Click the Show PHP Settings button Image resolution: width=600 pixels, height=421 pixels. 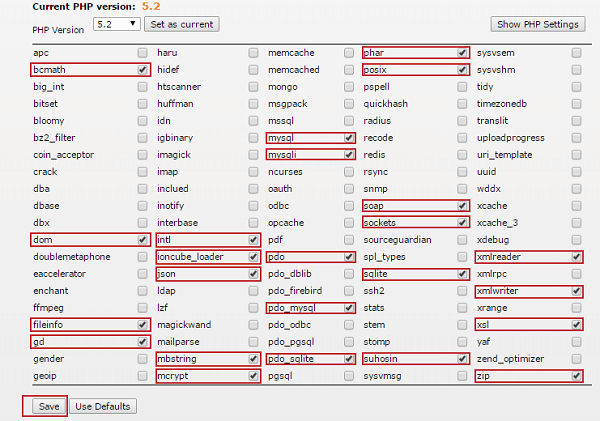538,24
